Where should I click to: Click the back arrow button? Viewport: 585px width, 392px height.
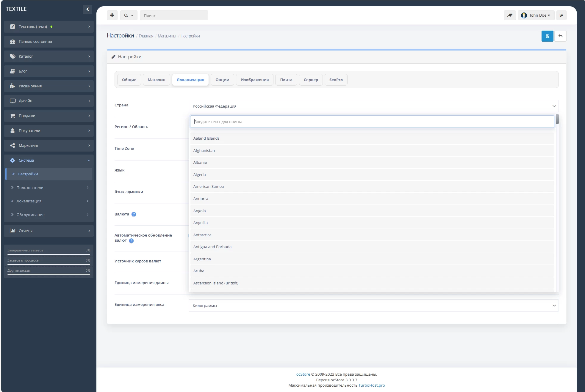coord(561,36)
